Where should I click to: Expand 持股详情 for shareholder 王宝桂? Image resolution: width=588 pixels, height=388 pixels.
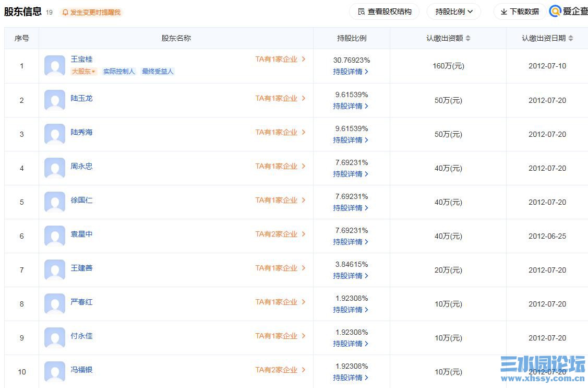(349, 72)
